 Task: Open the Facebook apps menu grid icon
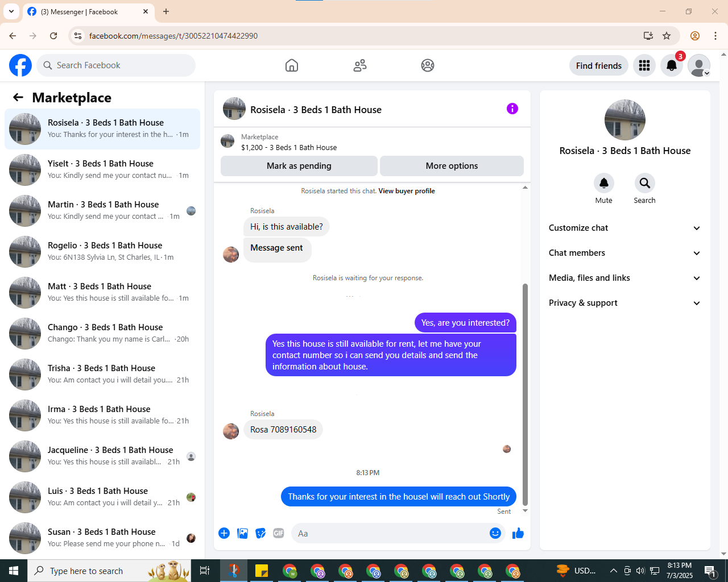coord(644,65)
